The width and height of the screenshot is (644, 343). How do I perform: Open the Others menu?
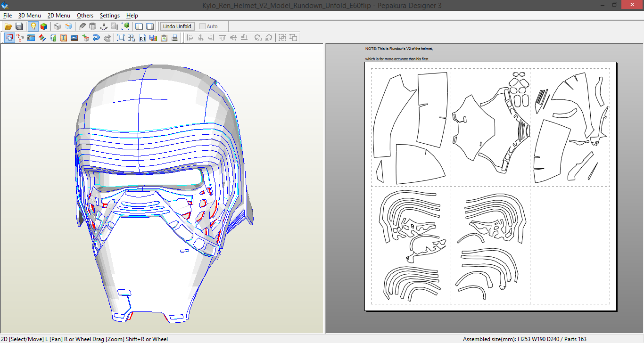[85, 16]
